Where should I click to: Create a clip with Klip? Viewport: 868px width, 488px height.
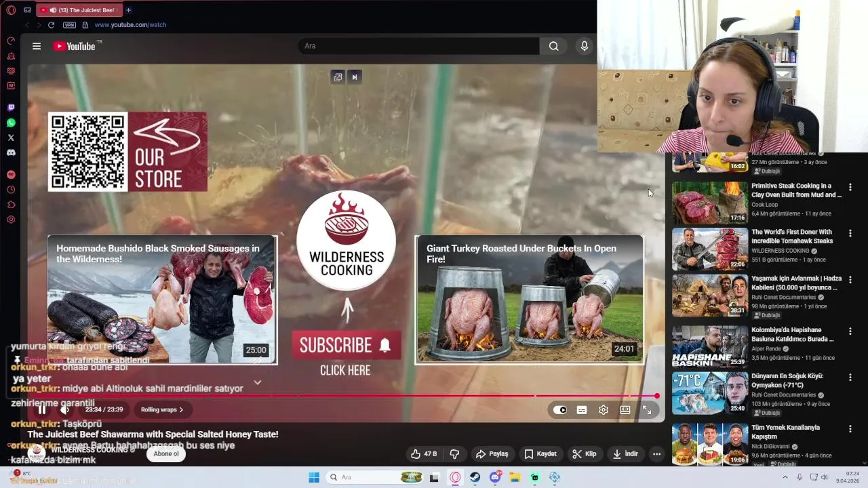[x=585, y=454]
